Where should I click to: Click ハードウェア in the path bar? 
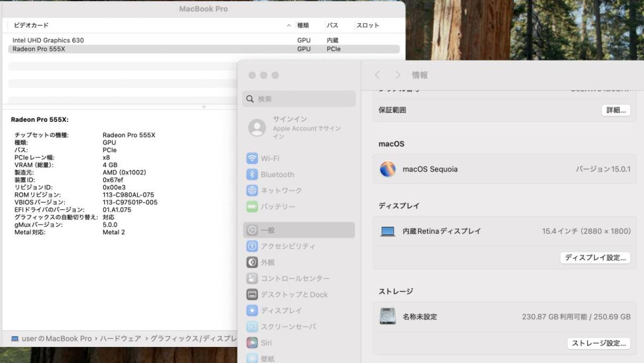[x=121, y=339]
